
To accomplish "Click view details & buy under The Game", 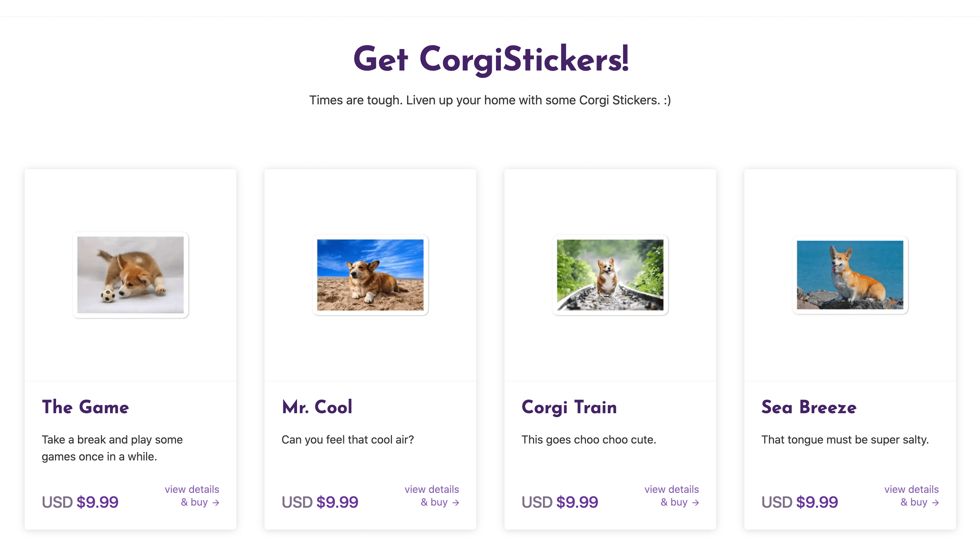I will [193, 495].
